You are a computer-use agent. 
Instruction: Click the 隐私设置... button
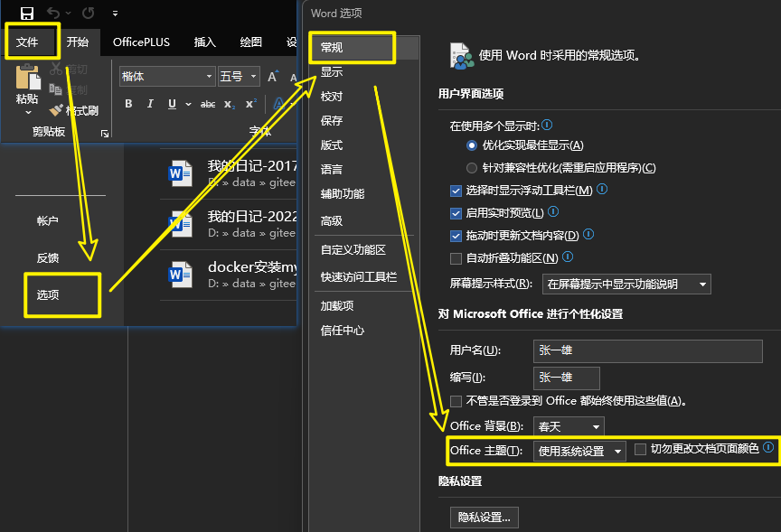(485, 517)
